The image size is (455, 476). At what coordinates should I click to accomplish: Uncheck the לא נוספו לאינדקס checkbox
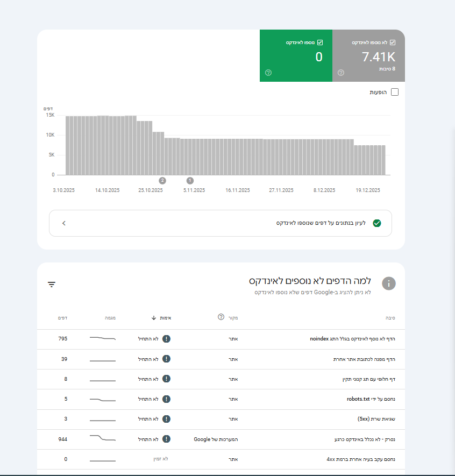click(x=393, y=42)
